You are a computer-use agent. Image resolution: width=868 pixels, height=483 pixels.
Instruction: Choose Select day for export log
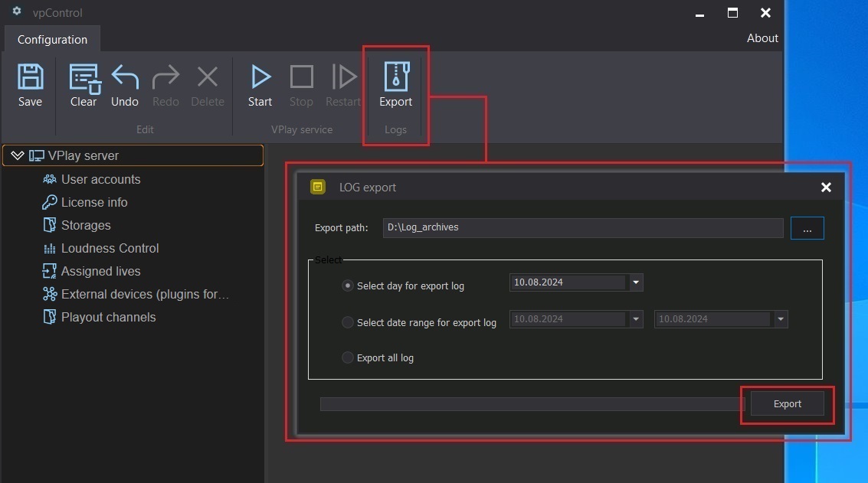point(348,286)
